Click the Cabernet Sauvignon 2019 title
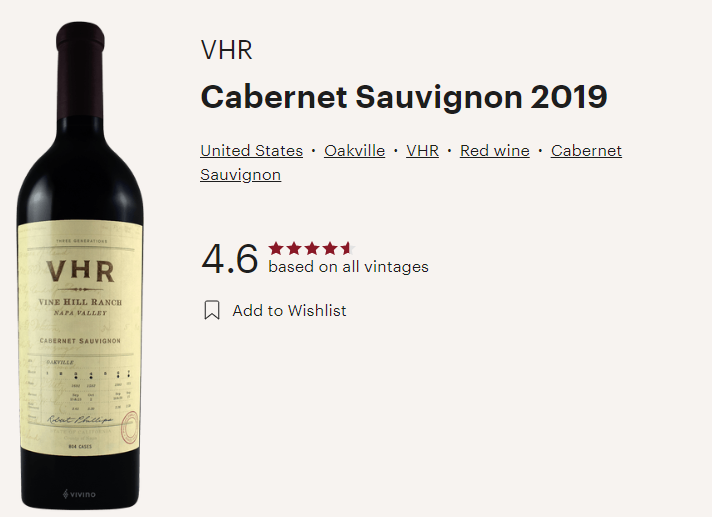 [404, 97]
